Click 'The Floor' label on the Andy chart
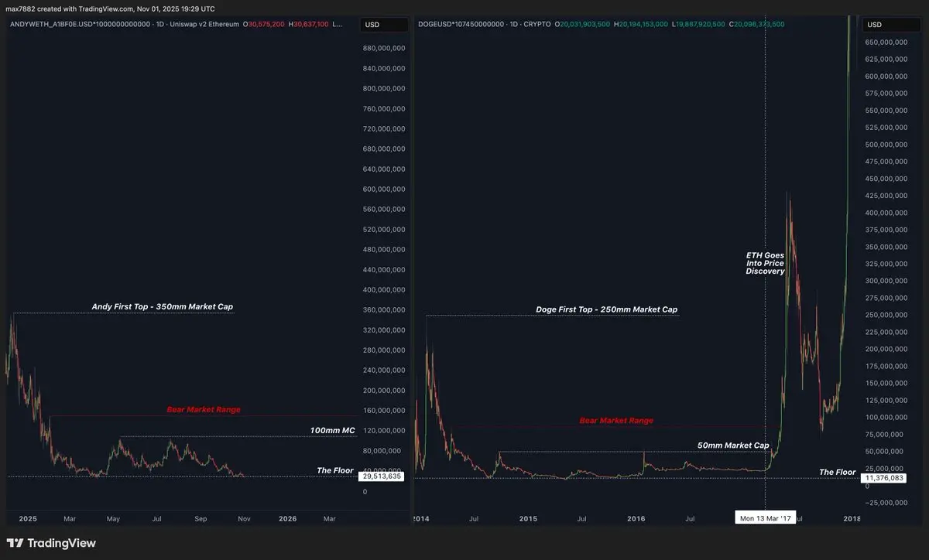Viewport: 929px width, 560px height. (x=335, y=470)
